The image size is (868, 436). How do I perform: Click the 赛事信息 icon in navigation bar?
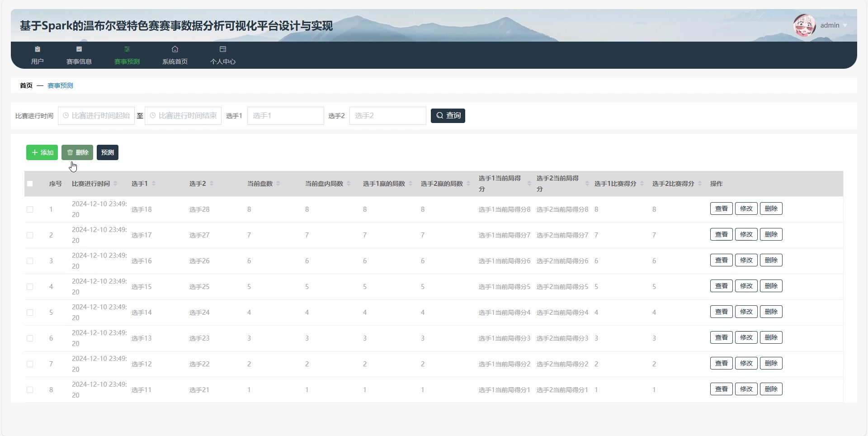tap(79, 49)
